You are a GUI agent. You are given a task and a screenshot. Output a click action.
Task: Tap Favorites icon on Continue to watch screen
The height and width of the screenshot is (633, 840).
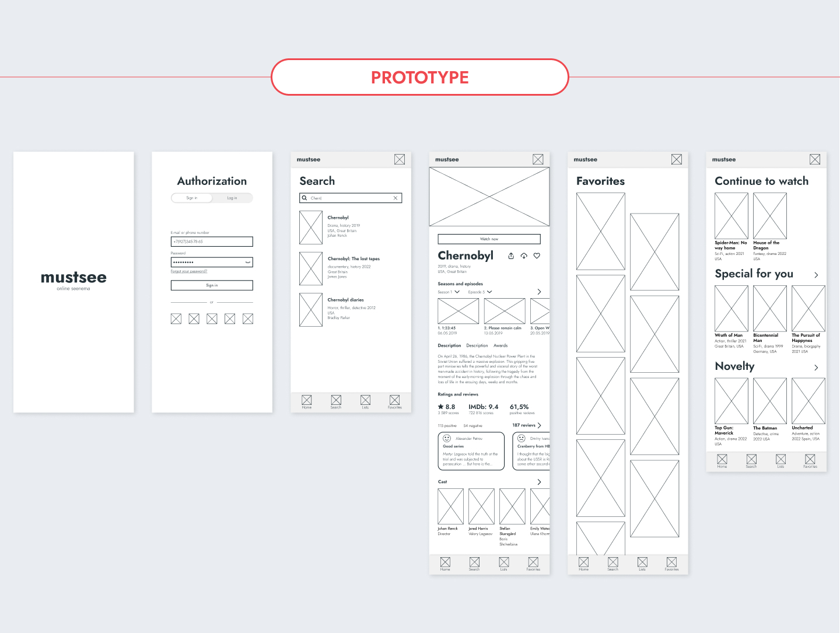[810, 461]
